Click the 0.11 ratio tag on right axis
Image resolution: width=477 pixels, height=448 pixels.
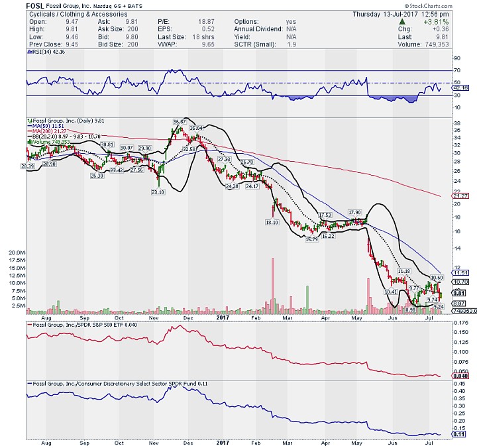coord(459,434)
